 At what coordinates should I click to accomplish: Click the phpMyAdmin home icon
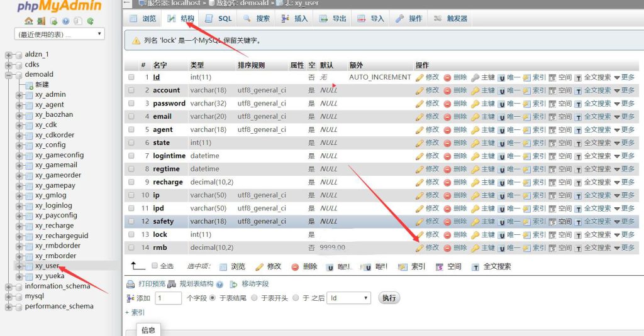pos(28,21)
